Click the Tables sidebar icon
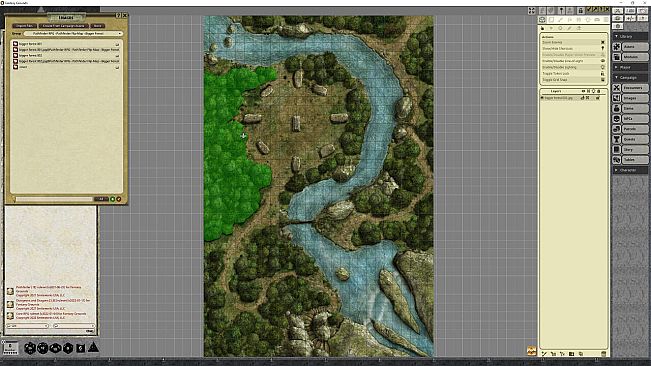 617,160
